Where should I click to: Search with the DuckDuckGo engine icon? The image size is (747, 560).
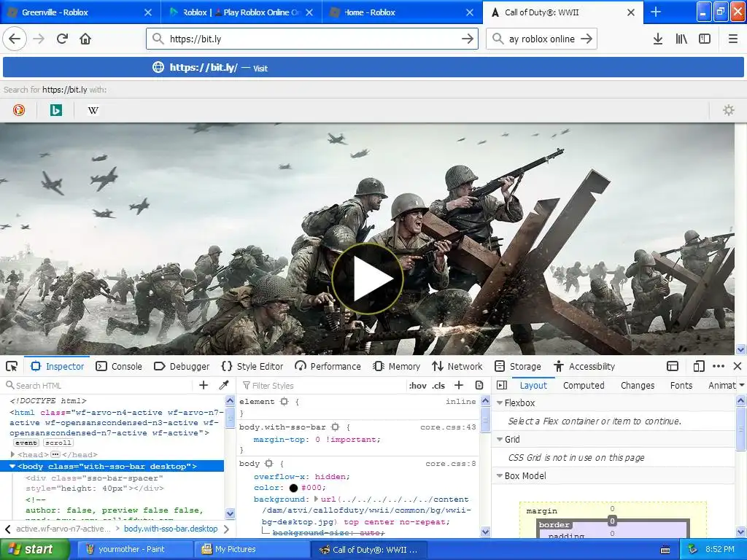tap(19, 111)
